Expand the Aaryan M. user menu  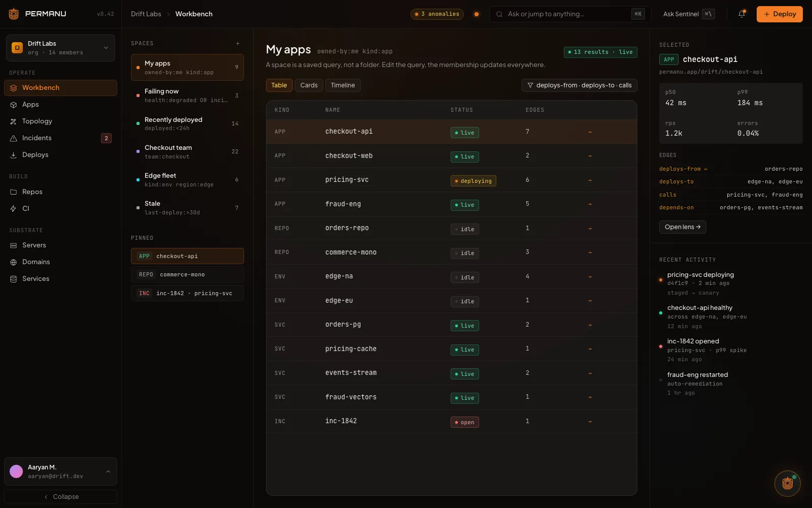pos(60,471)
